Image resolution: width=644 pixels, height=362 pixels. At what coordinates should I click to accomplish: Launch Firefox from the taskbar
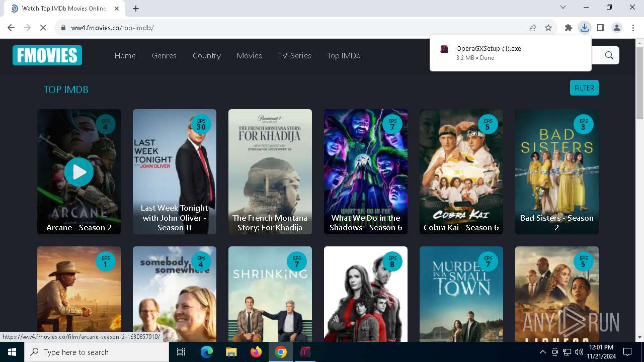(256, 352)
